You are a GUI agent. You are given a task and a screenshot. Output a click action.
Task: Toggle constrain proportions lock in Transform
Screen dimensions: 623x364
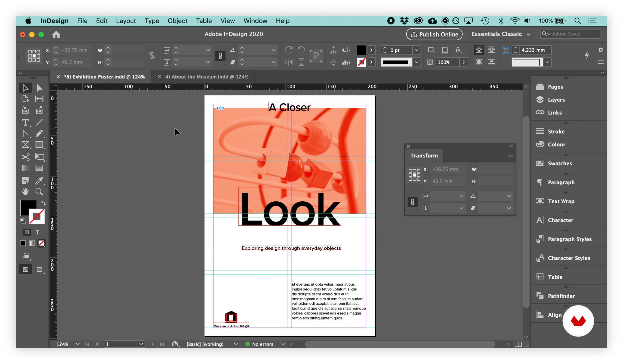coord(412,202)
